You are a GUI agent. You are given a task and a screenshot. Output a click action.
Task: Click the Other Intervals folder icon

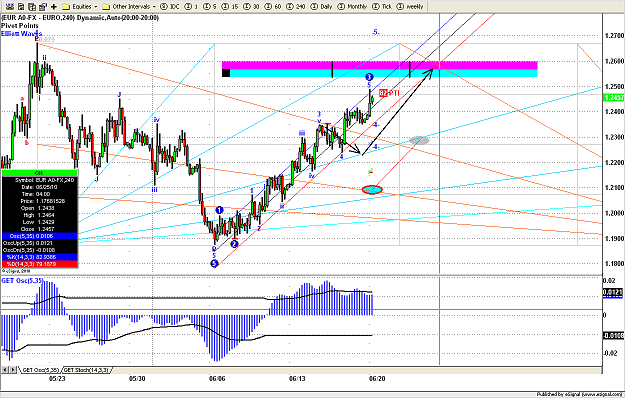tap(106, 6)
